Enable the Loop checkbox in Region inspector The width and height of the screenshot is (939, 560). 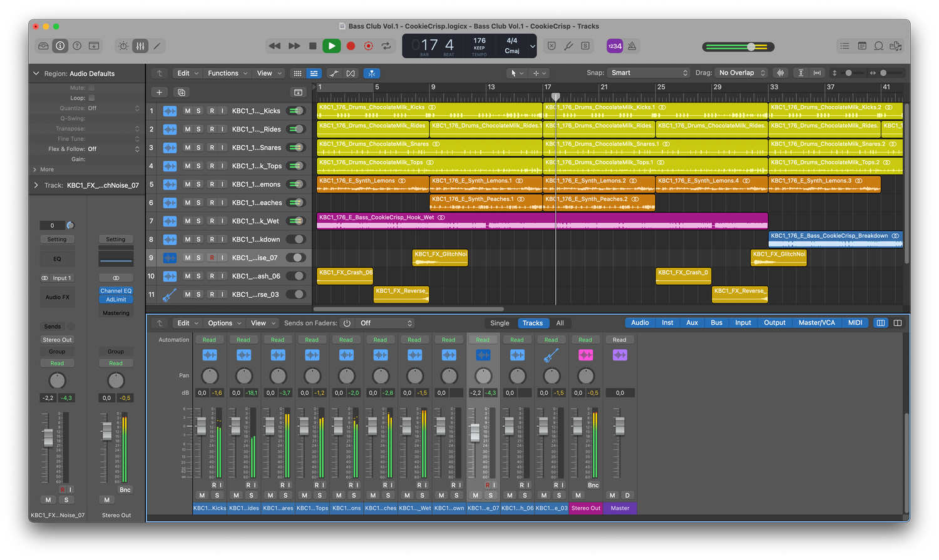(91, 98)
